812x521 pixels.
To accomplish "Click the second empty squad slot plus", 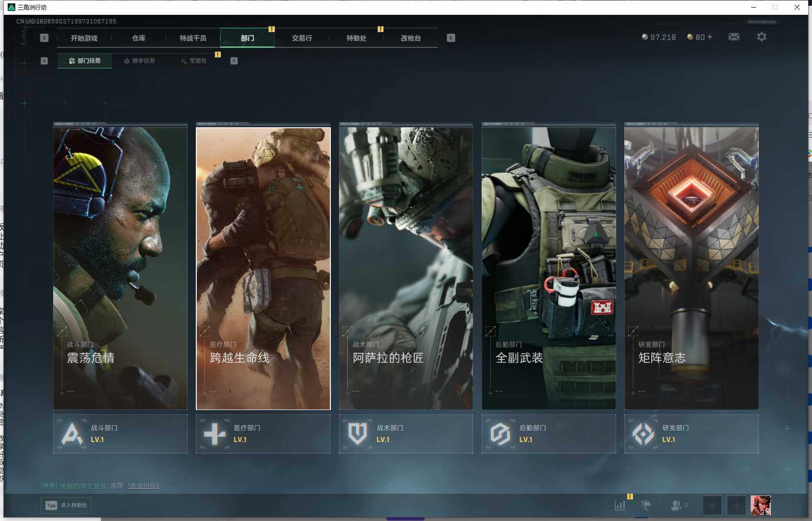I will tap(736, 505).
